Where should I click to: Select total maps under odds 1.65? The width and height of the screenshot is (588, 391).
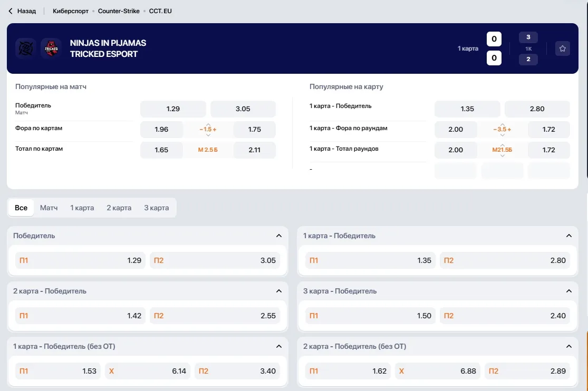(x=161, y=150)
